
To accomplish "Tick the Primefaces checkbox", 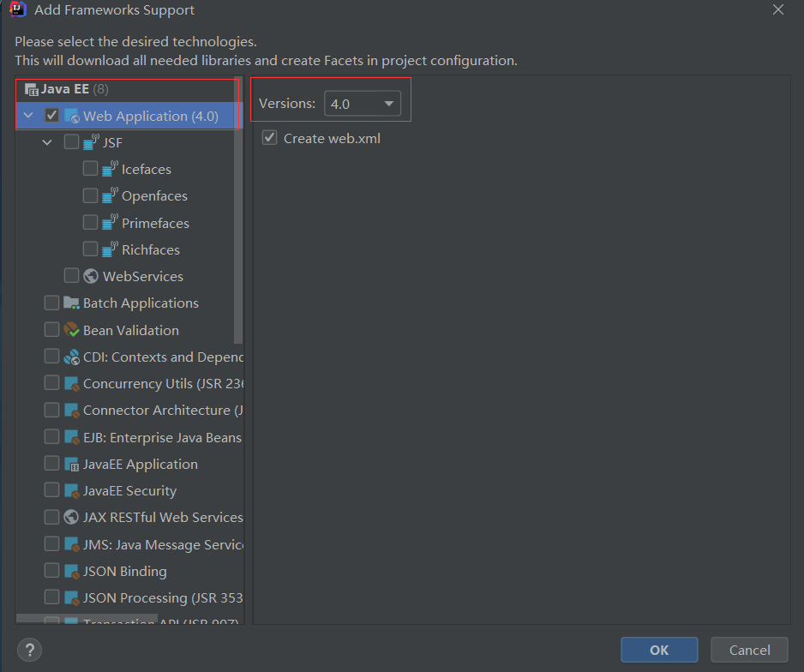I will (x=90, y=222).
